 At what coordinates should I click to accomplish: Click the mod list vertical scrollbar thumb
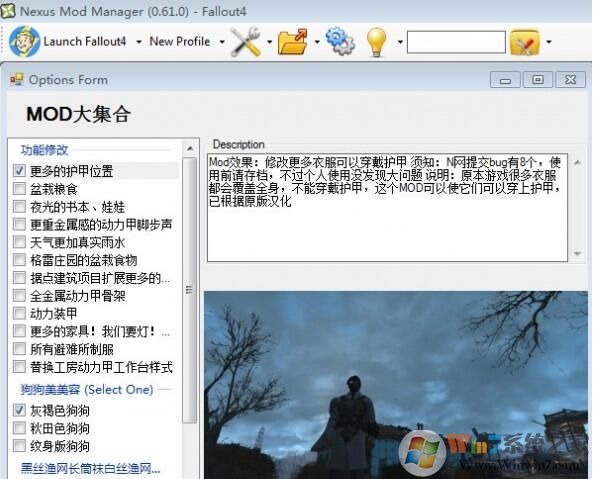point(190,290)
